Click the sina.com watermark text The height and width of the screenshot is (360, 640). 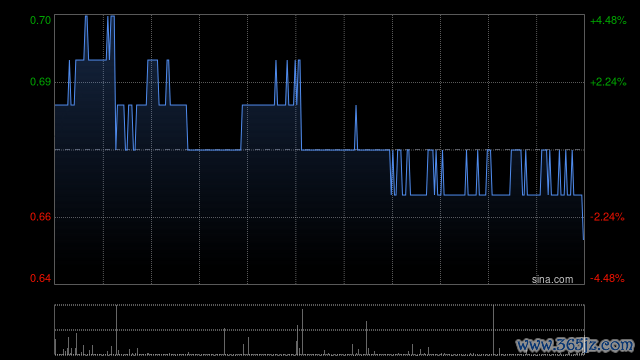[552, 280]
